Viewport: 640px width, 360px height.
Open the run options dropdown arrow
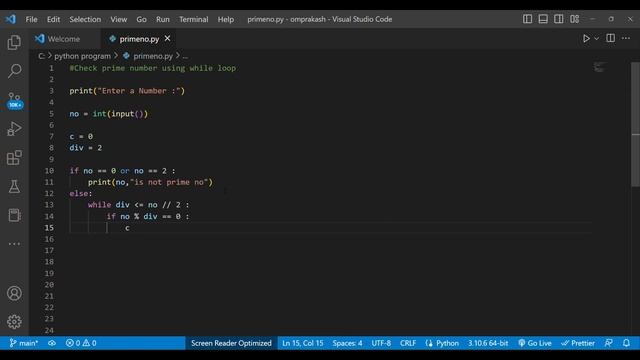(x=596, y=38)
